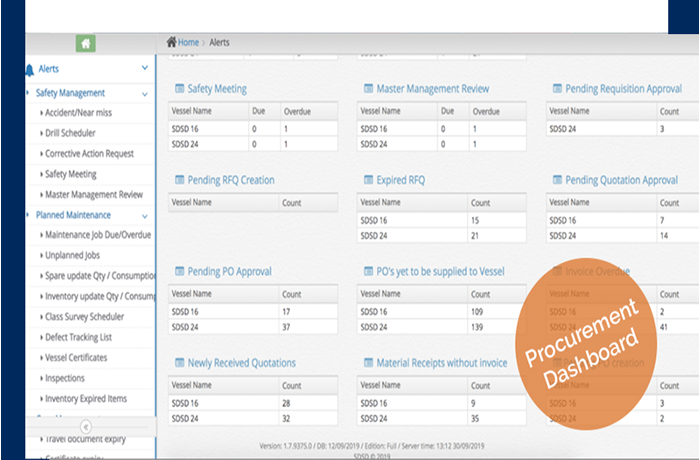Click the Expired RFQ table icon
The image size is (700, 460).
pyautogui.click(x=368, y=180)
